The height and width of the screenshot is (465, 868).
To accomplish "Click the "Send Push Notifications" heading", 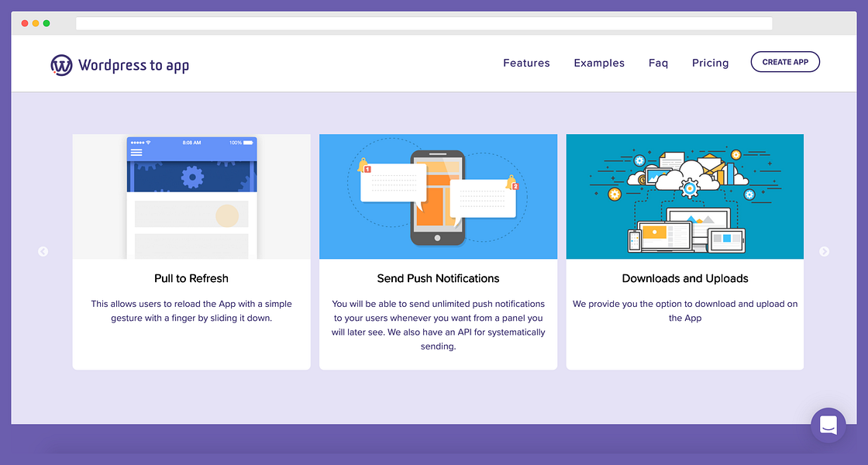I will tap(438, 278).
